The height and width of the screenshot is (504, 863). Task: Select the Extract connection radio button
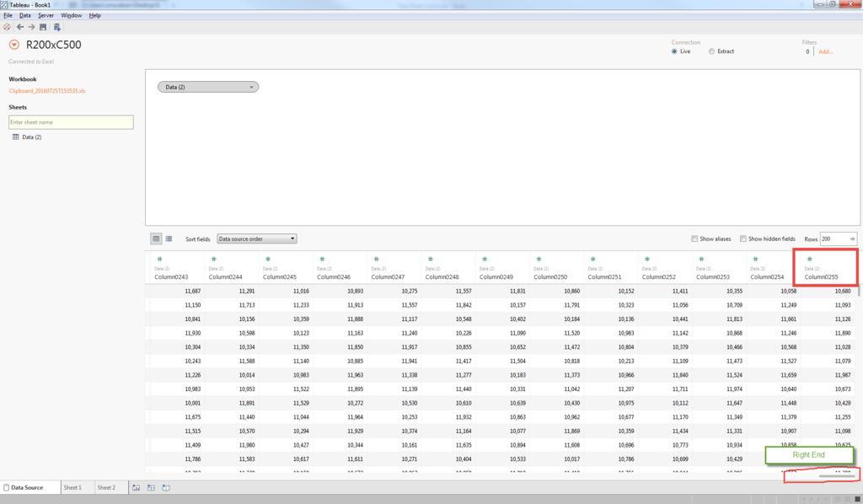711,51
